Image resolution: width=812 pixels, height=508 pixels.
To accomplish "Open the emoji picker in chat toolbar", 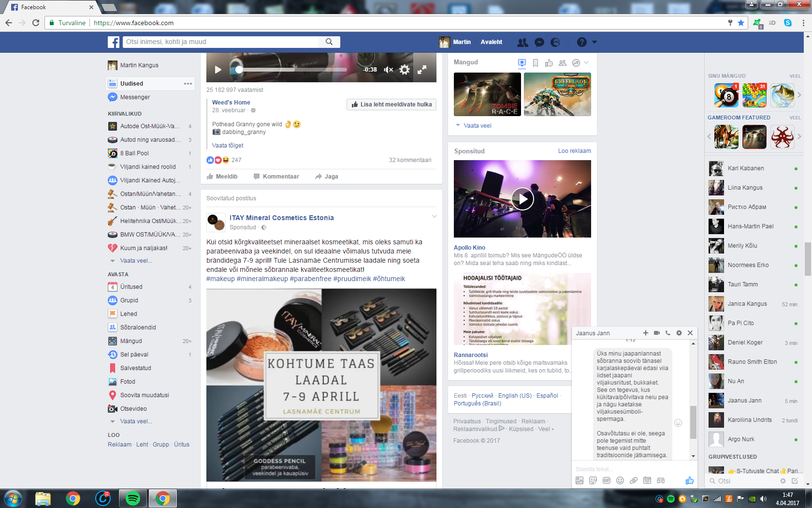I will coord(620,480).
